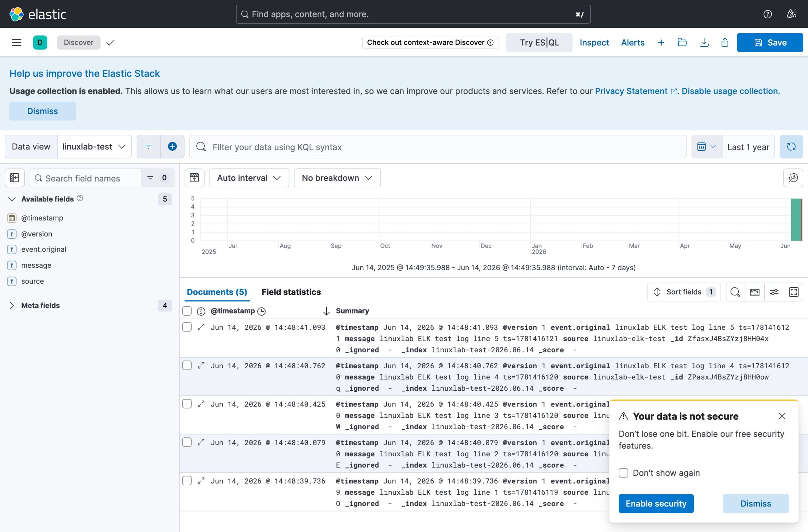The width and height of the screenshot is (808, 532).
Task: Close the 'Your data is not secure' popup
Action: click(x=782, y=416)
